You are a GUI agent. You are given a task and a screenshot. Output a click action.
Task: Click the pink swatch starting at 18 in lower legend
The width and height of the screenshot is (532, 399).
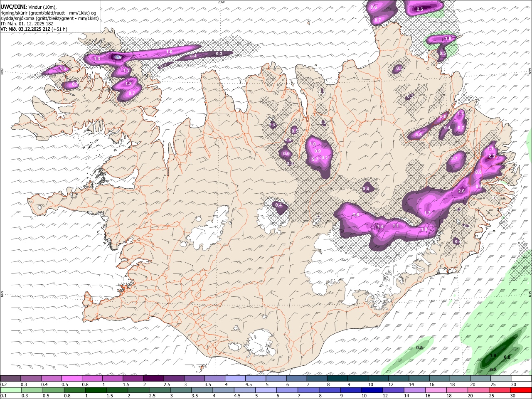click(x=457, y=390)
